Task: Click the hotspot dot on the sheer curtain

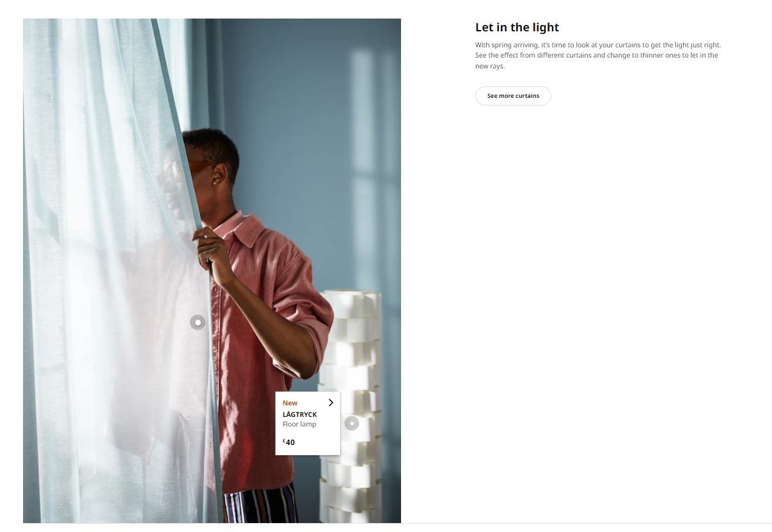Action: pos(198,322)
